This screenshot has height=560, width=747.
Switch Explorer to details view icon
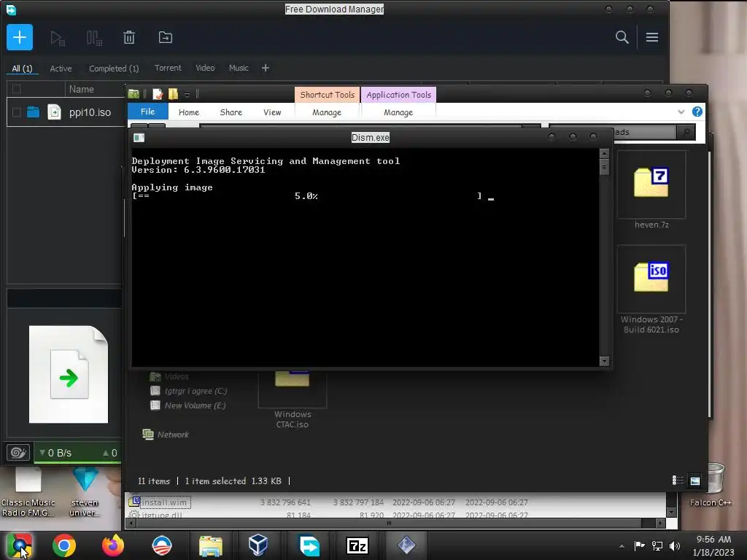tap(678, 481)
